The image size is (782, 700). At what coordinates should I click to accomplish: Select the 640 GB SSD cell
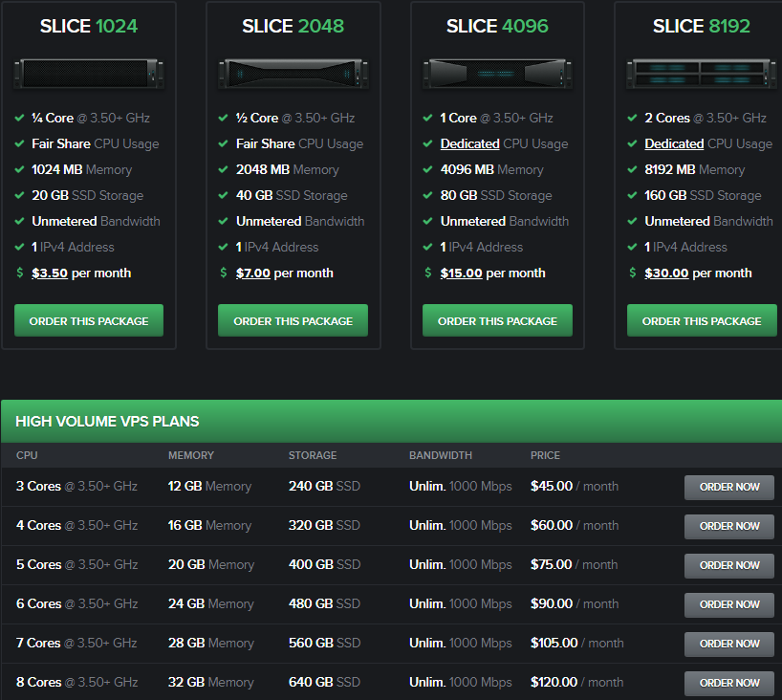324,682
